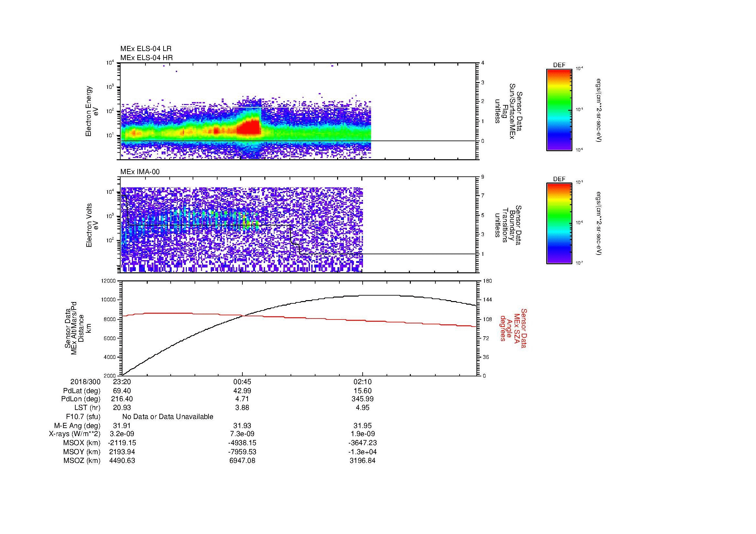Click the MSOX value '-2119.15'
The width and height of the screenshot is (756, 534).
[x=122, y=443]
